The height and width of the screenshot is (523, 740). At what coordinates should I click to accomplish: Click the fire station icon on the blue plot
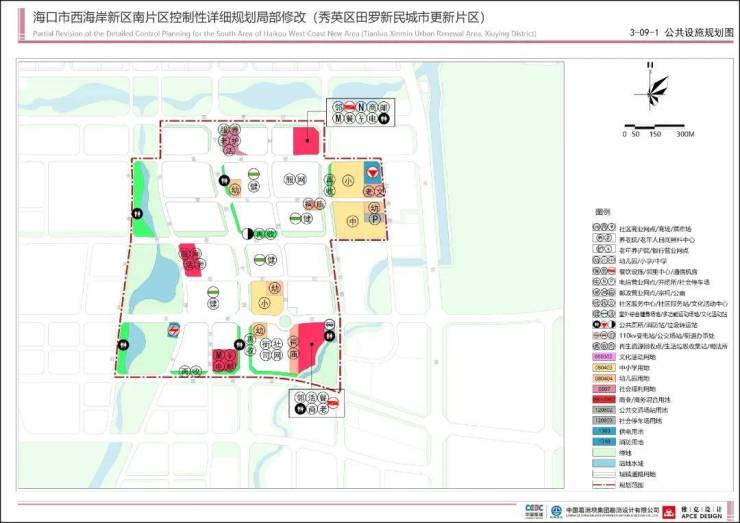[x=372, y=171]
